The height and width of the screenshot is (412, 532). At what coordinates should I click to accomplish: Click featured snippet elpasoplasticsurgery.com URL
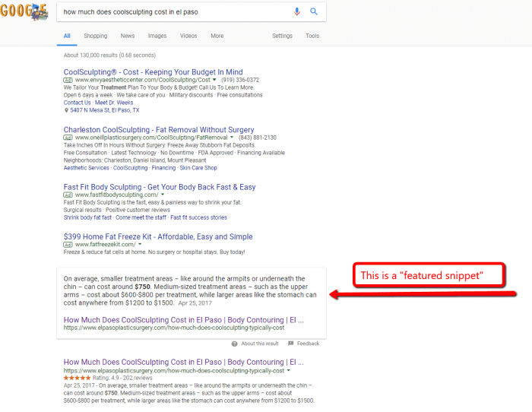(x=174, y=328)
